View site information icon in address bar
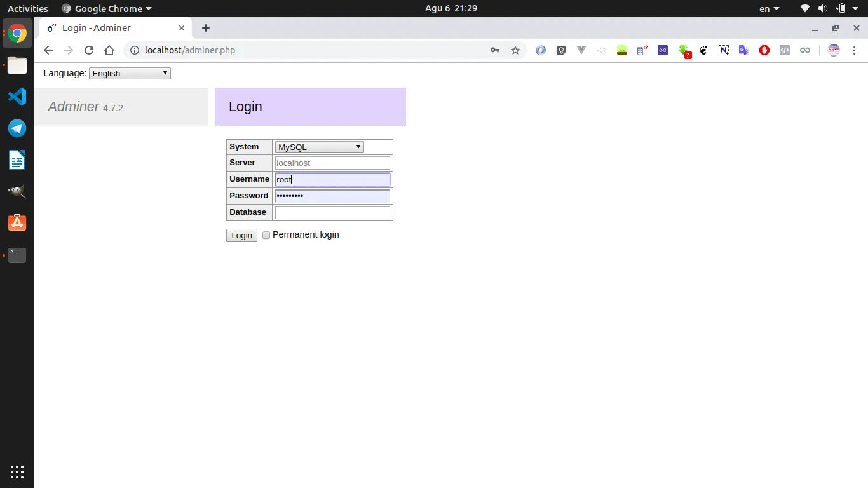This screenshot has height=488, width=868. pos(135,50)
